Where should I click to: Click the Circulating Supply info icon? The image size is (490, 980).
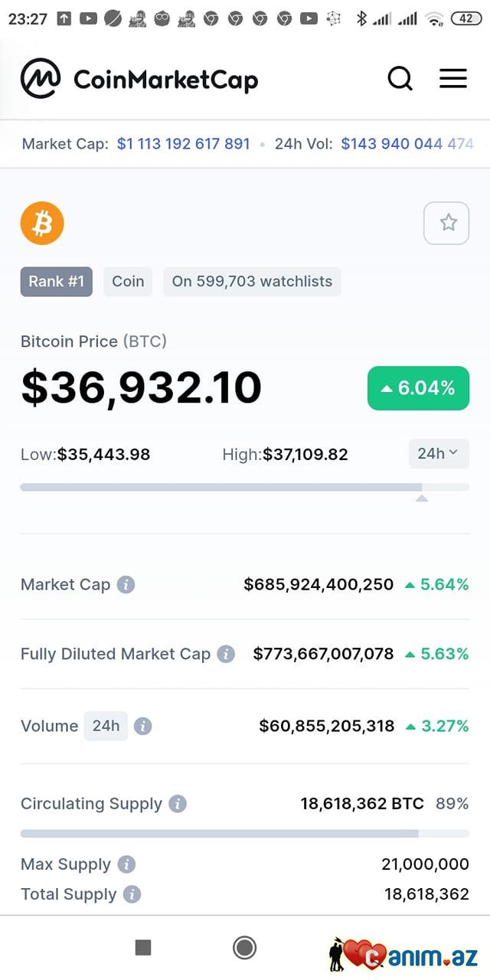178,804
